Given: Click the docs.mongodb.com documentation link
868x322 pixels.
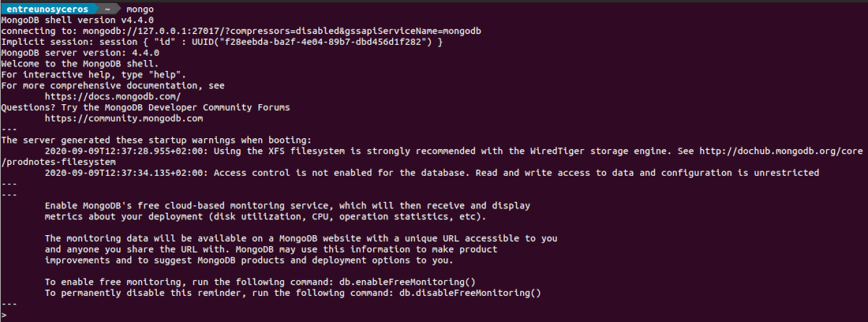Looking at the screenshot, I should tap(112, 96).
